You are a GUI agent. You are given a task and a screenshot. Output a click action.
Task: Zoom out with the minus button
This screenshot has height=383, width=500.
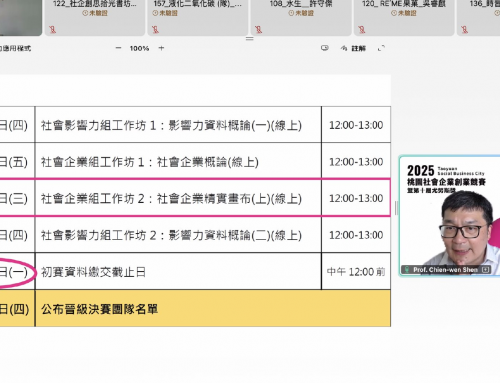tap(118, 48)
